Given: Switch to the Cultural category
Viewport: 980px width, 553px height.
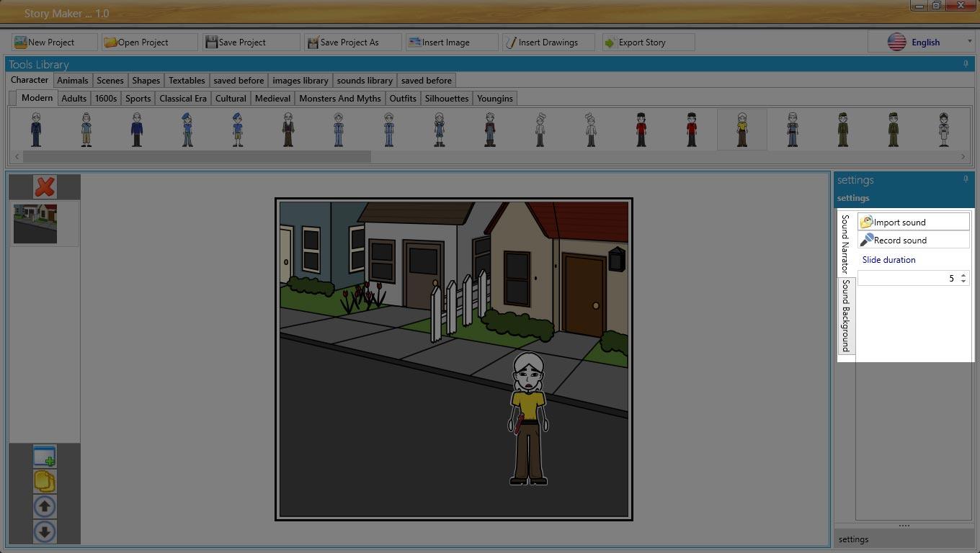Looking at the screenshot, I should [231, 99].
